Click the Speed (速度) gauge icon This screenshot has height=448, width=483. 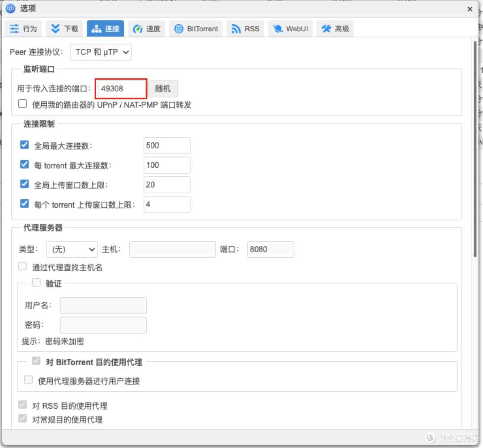138,29
